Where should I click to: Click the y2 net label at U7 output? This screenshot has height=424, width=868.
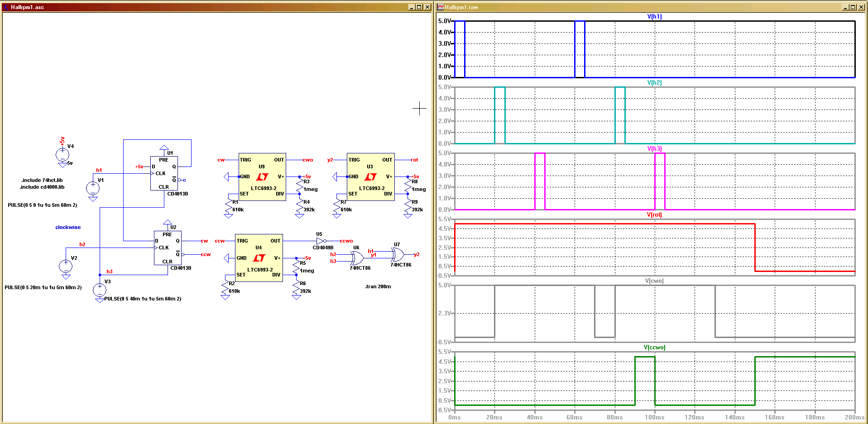coord(417,254)
